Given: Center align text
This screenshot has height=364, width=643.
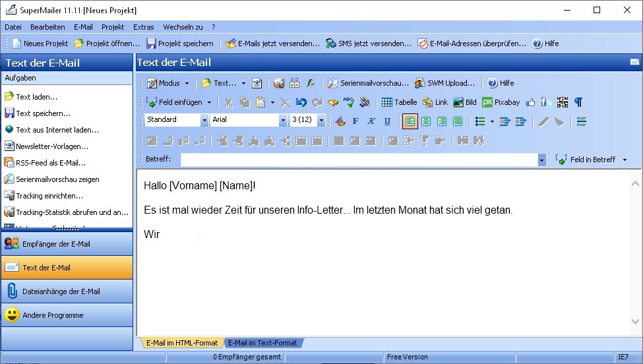Looking at the screenshot, I should tap(426, 121).
